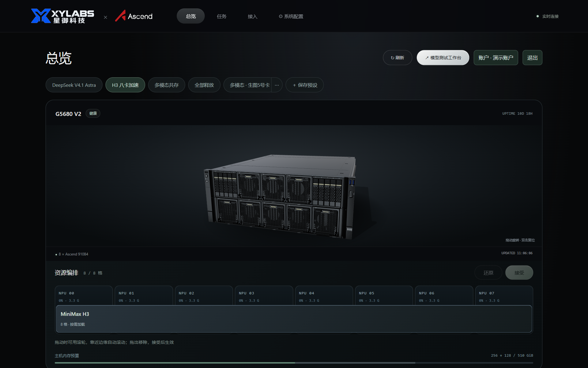Switch to the 任务 tab
This screenshot has height=368, width=588.
pyautogui.click(x=221, y=16)
